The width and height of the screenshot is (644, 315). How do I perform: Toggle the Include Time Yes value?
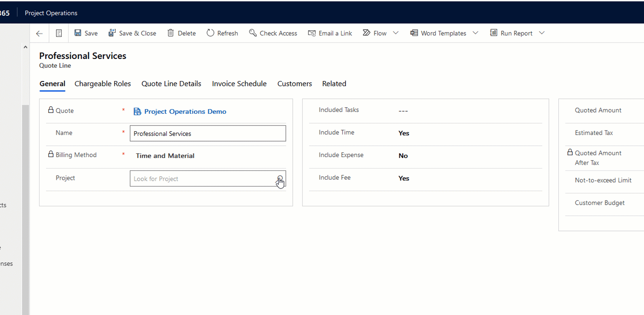point(404,133)
